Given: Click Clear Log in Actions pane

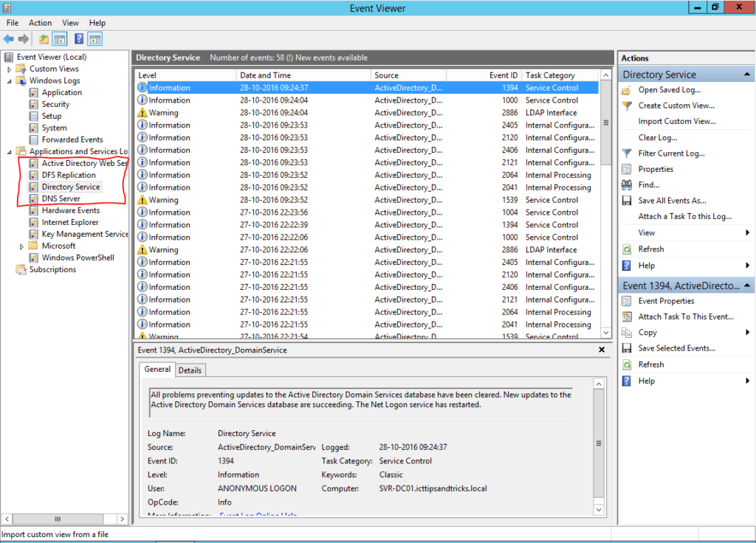Looking at the screenshot, I should pyautogui.click(x=658, y=137).
